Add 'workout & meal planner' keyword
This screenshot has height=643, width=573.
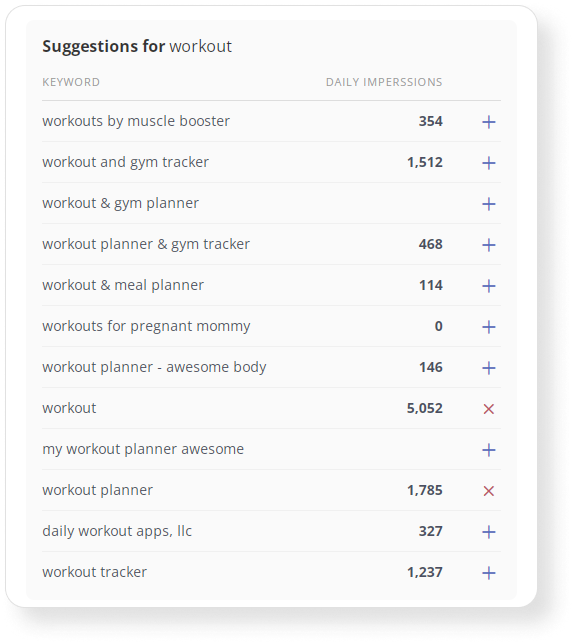pos(489,286)
